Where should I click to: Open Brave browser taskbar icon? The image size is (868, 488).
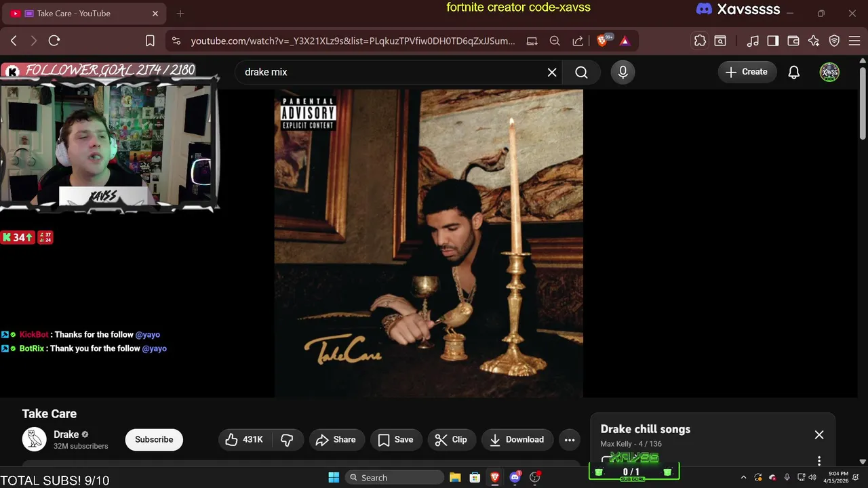point(495,477)
